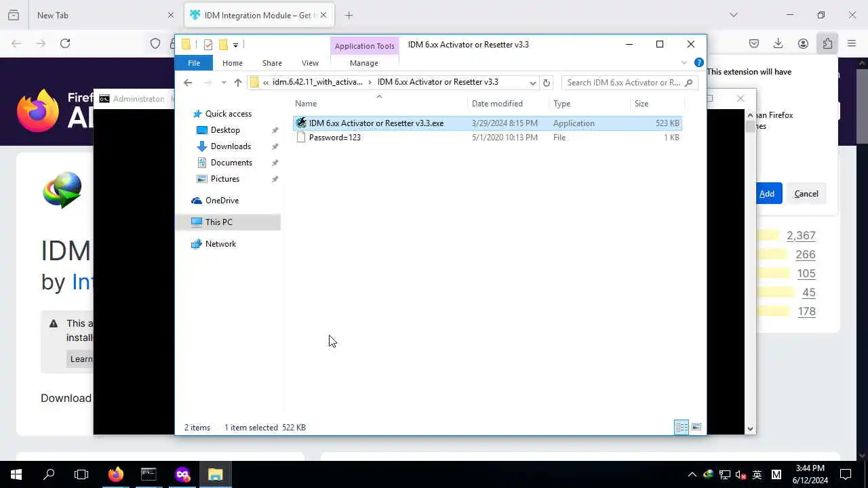Viewport: 868px width, 488px height.
Task: Sort files by the Size column
Action: [x=656, y=104]
